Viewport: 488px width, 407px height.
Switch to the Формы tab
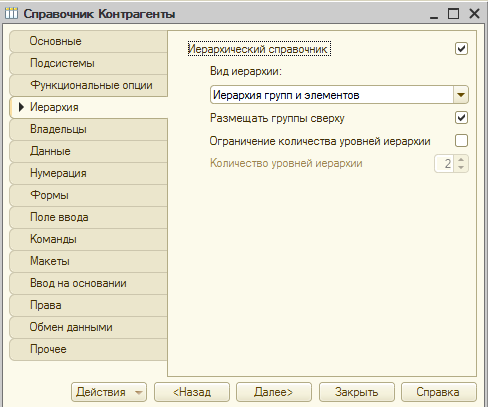pyautogui.click(x=88, y=195)
